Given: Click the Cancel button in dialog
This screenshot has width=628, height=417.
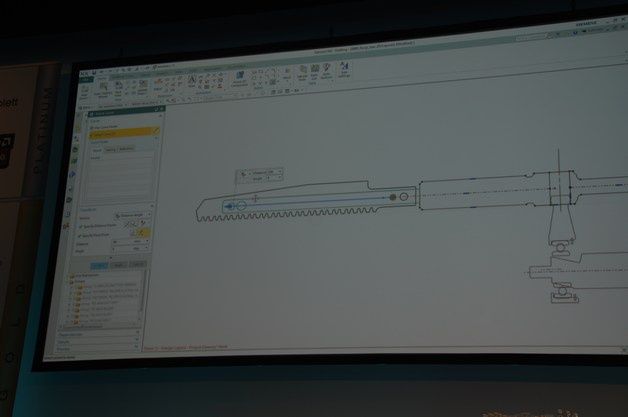Looking at the screenshot, I should 137,264.
